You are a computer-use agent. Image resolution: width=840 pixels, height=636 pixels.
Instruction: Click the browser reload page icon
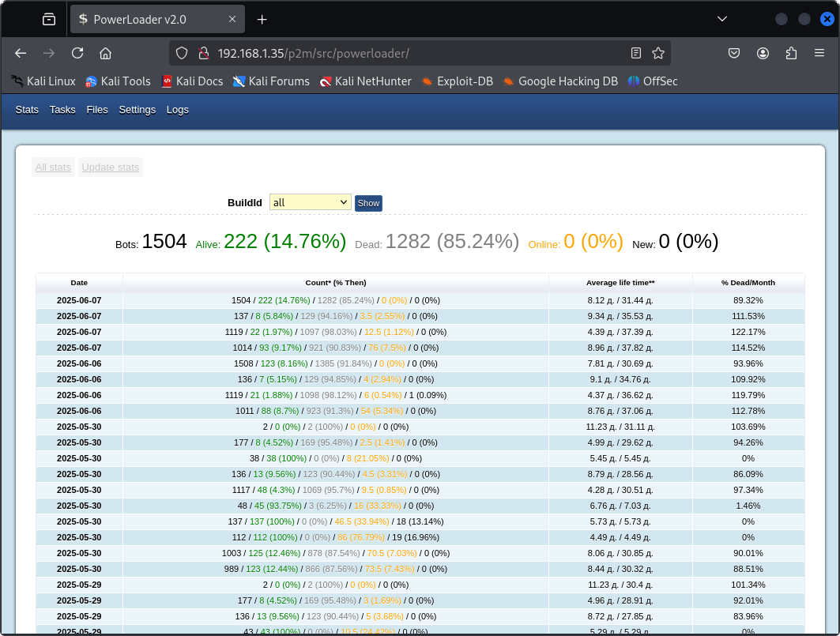(x=77, y=53)
